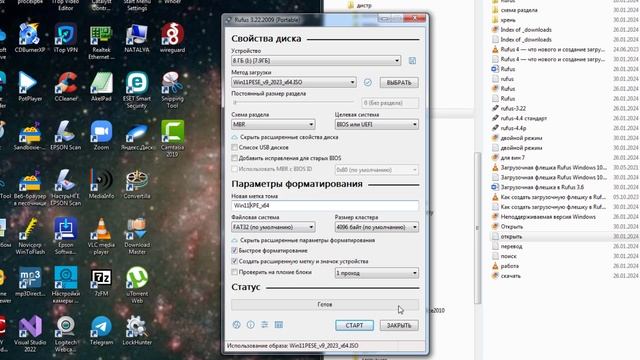
Task: Launch Zoom desktop icon
Action: [101, 135]
